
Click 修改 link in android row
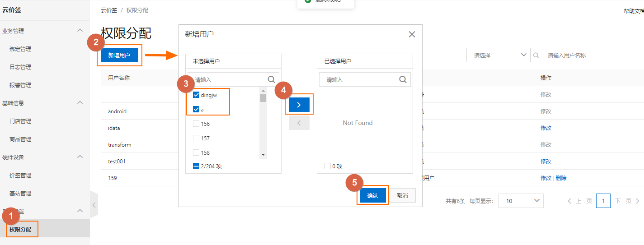pos(546,111)
